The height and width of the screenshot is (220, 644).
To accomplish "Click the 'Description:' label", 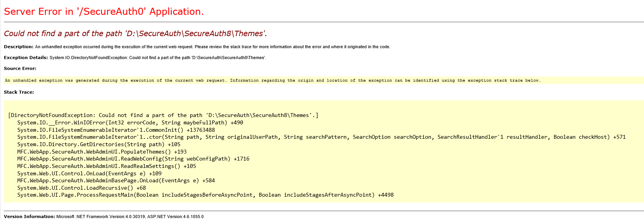I will pyautogui.click(x=19, y=47).
